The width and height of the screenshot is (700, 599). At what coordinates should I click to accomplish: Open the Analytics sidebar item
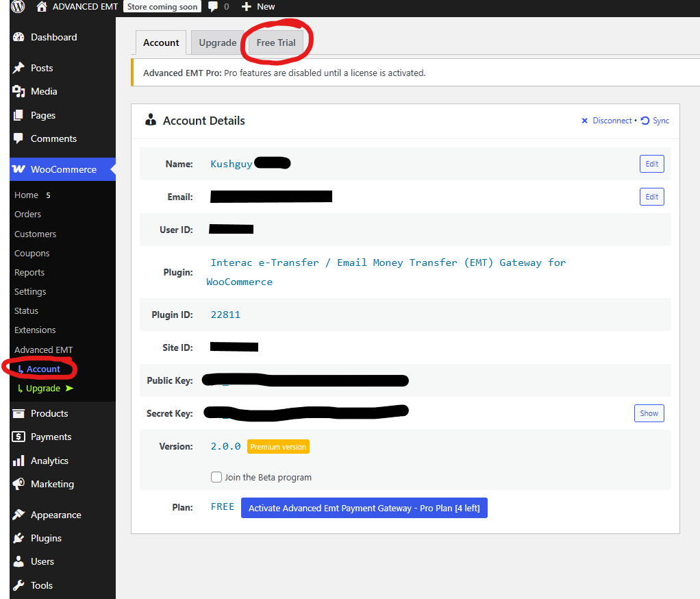49,461
